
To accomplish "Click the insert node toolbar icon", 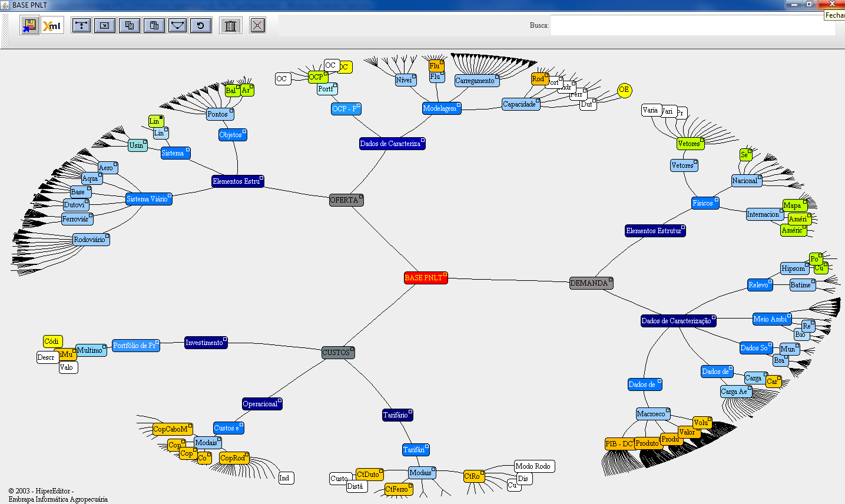I will click(x=81, y=25).
